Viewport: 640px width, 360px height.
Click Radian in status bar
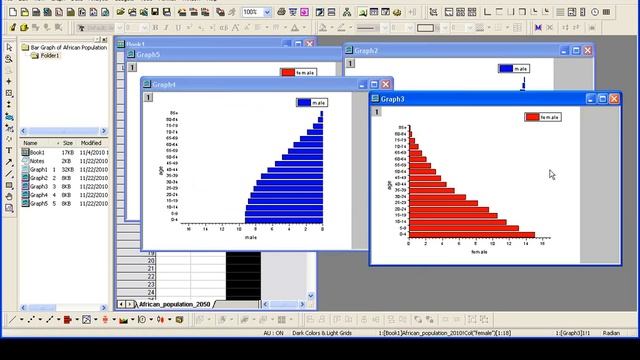click(x=611, y=333)
